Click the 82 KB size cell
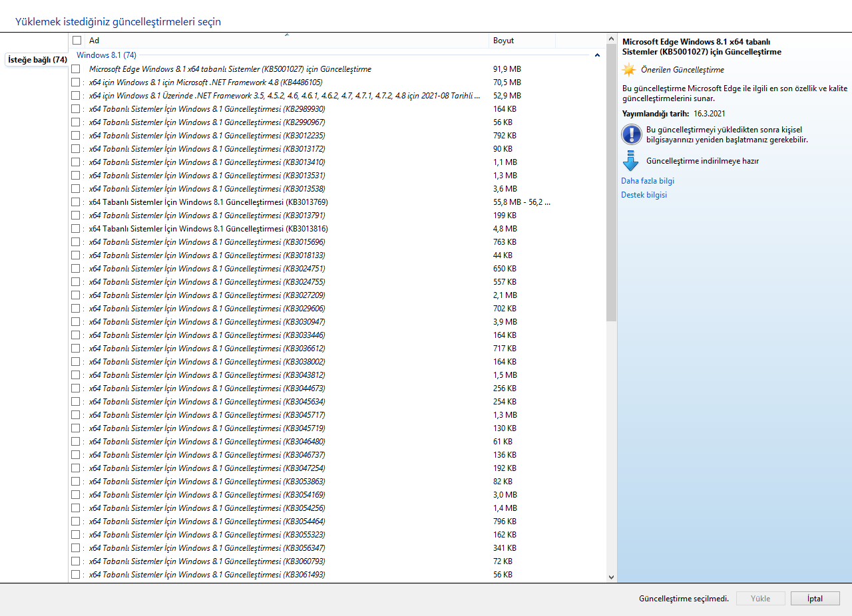The image size is (852, 616). (x=503, y=482)
